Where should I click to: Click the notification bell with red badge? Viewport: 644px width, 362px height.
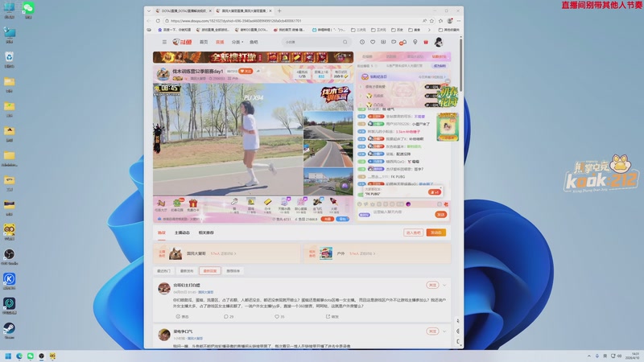point(403,42)
